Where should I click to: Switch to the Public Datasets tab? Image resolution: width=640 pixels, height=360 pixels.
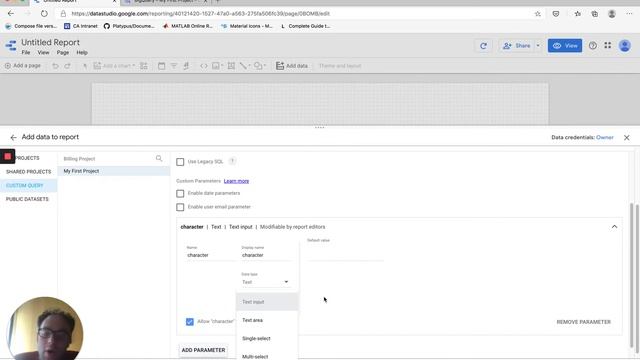tap(29, 199)
